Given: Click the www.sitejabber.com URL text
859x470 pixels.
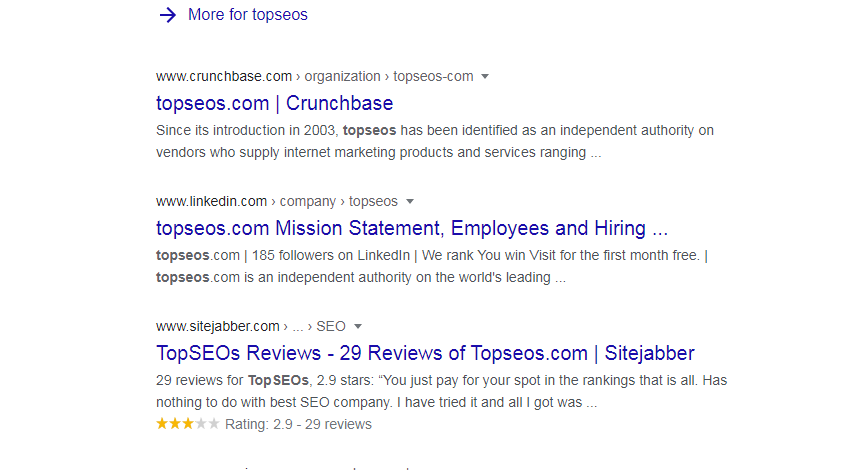Looking at the screenshot, I should tap(218, 326).
